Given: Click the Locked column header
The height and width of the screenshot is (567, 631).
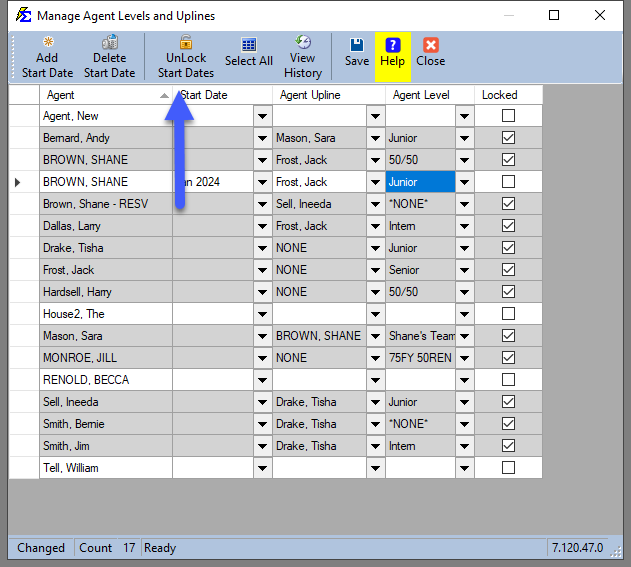Looking at the screenshot, I should tap(508, 95).
